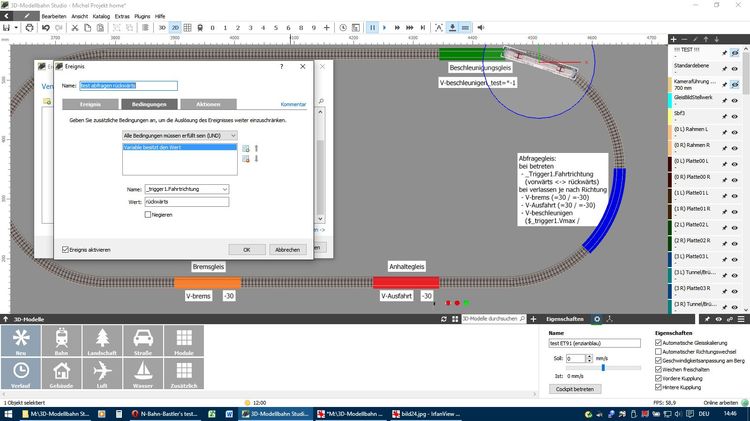Toggle visibility of GleisbildStellwerk layer

point(735,100)
